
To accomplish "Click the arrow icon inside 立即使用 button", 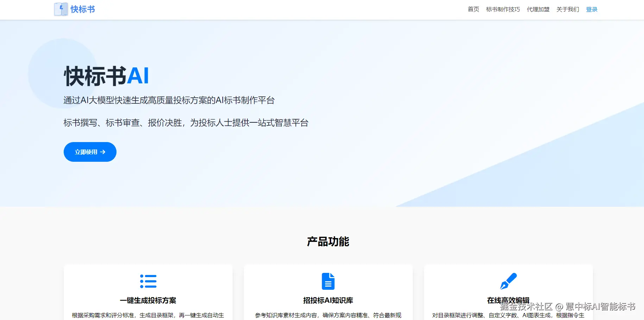I will tap(103, 152).
